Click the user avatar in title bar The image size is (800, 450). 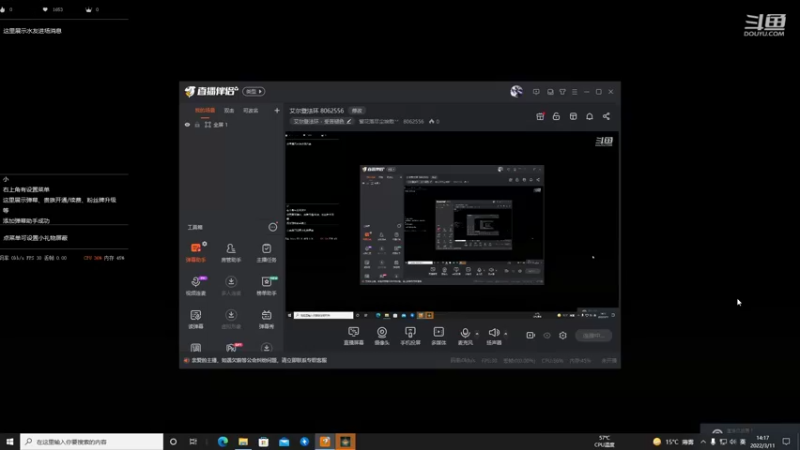516,91
